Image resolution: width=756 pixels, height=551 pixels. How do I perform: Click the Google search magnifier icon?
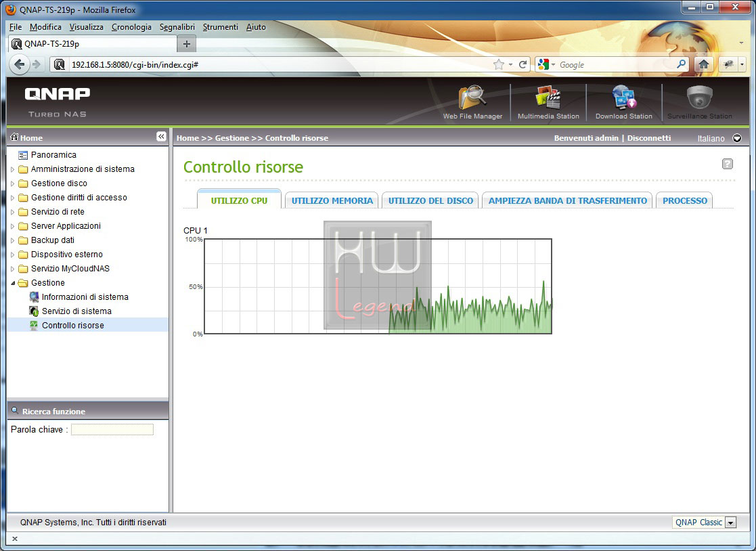tap(682, 64)
